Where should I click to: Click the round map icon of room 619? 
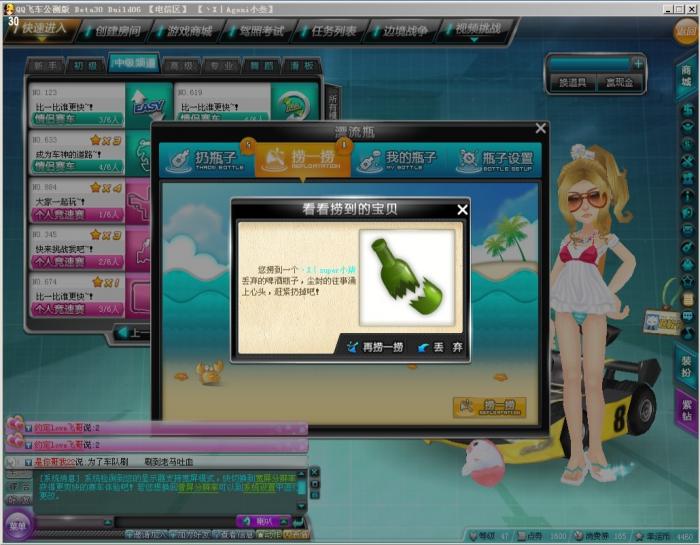pos(294,102)
